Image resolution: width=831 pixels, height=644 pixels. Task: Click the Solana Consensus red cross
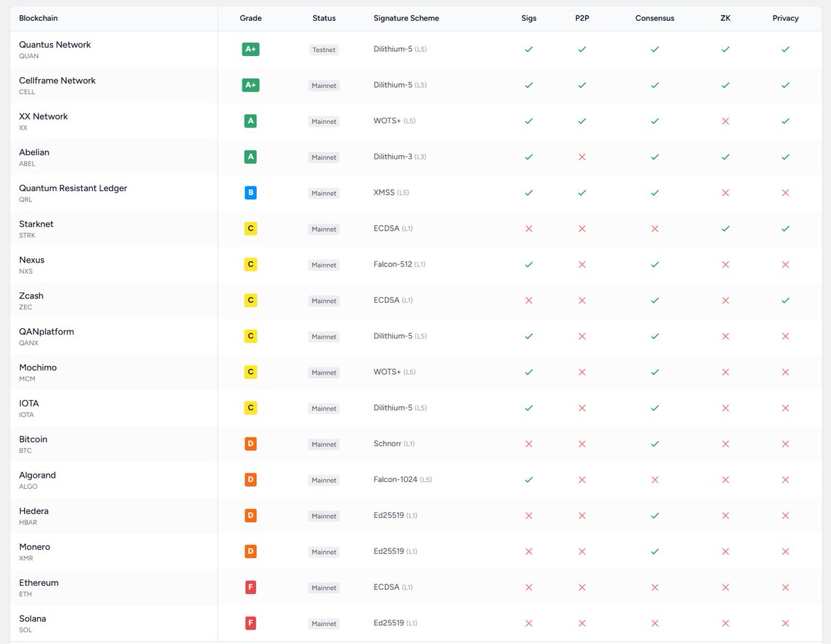pyautogui.click(x=654, y=623)
